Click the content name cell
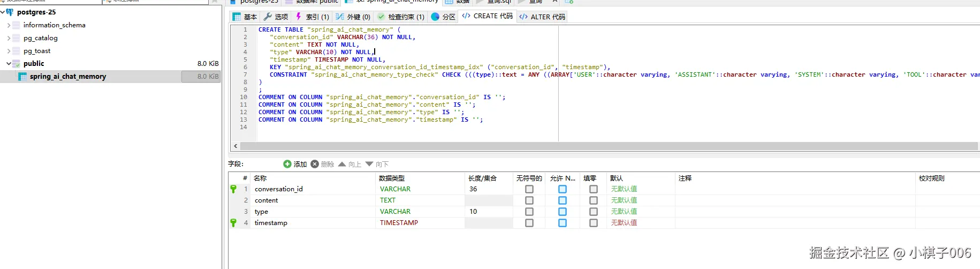The image size is (980, 269). coord(314,200)
